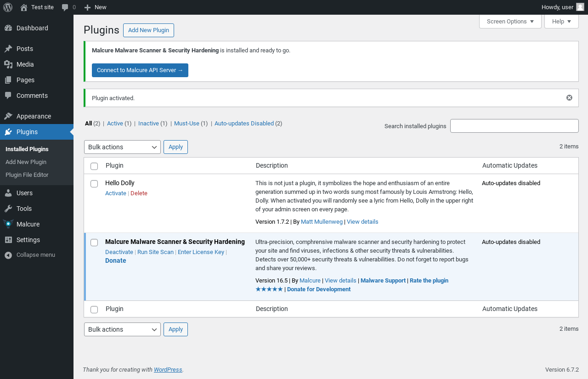
Task: Dismiss the 'Plugin activated' notice
Action: click(569, 98)
